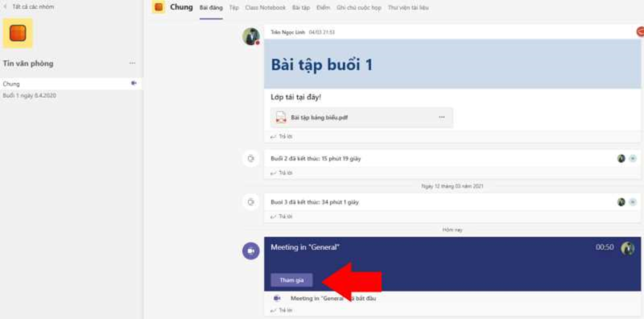
Task: Open the Class Notebook tab
Action: [266, 8]
